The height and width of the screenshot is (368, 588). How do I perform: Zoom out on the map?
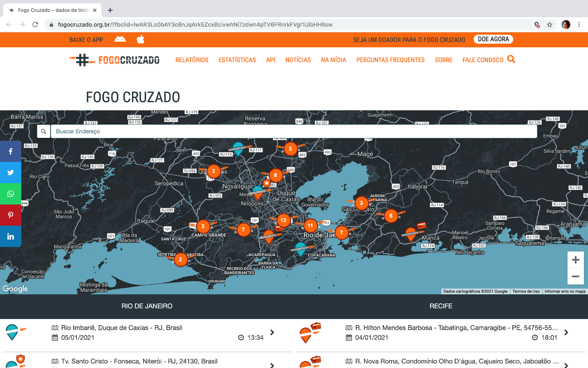click(x=576, y=276)
